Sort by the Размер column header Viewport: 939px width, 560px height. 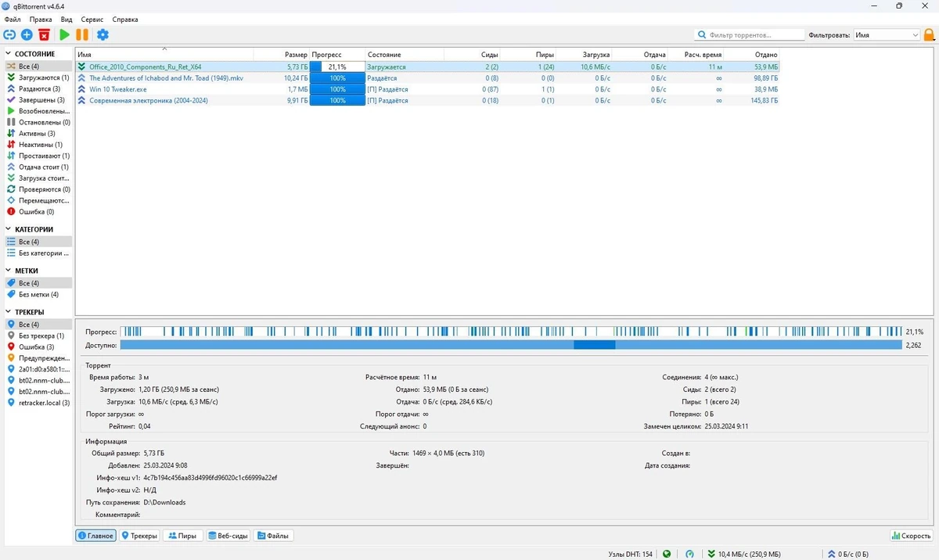click(281, 55)
